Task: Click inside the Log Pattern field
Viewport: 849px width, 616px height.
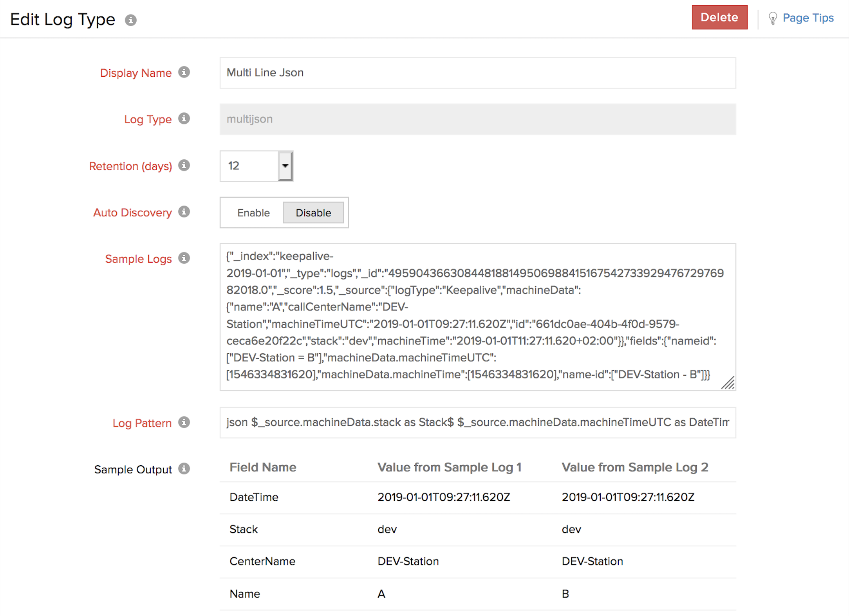Action: [477, 423]
